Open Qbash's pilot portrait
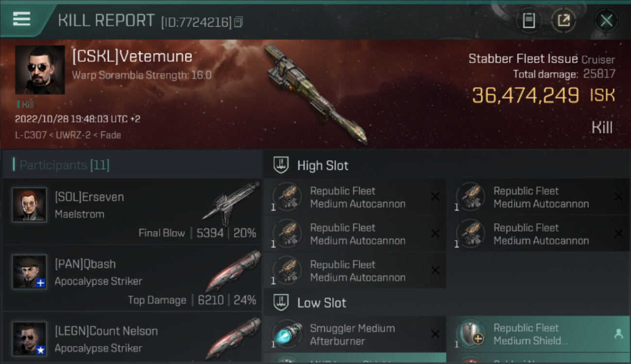631x364 pixels. pyautogui.click(x=30, y=272)
